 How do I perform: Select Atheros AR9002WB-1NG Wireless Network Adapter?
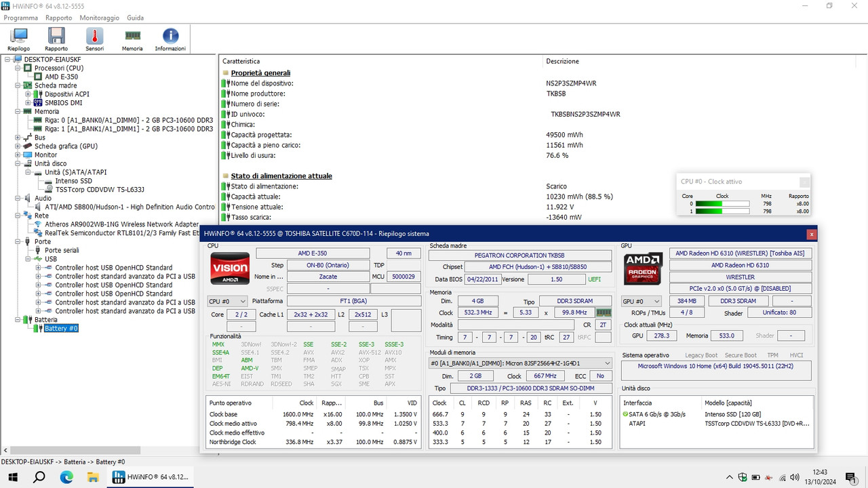122,224
